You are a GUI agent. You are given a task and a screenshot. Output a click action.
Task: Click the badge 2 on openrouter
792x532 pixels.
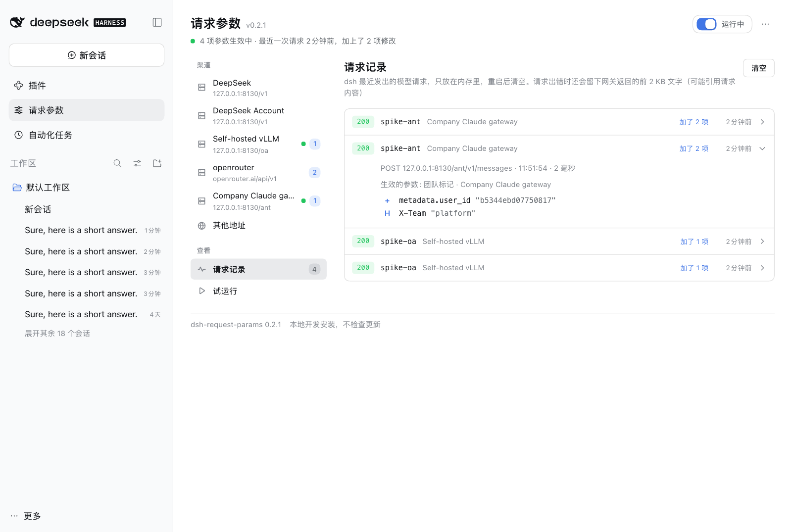click(314, 173)
